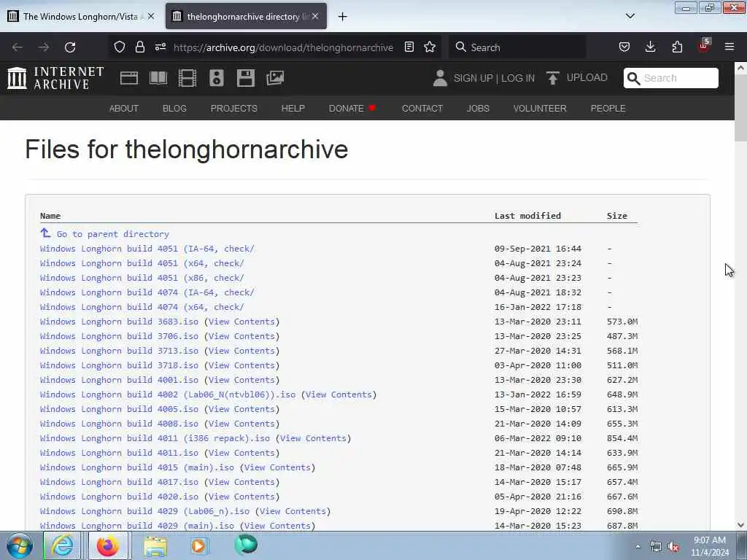This screenshot has height=560, width=747.
Task: Close the Windows Longhorn/Vista tab
Action: [x=151, y=16]
